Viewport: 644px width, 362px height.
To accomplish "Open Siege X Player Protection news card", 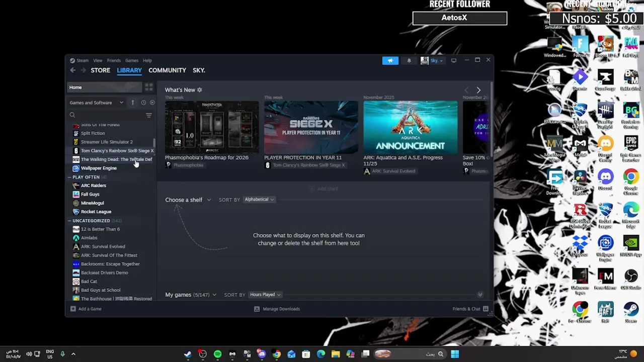I will pyautogui.click(x=311, y=128).
